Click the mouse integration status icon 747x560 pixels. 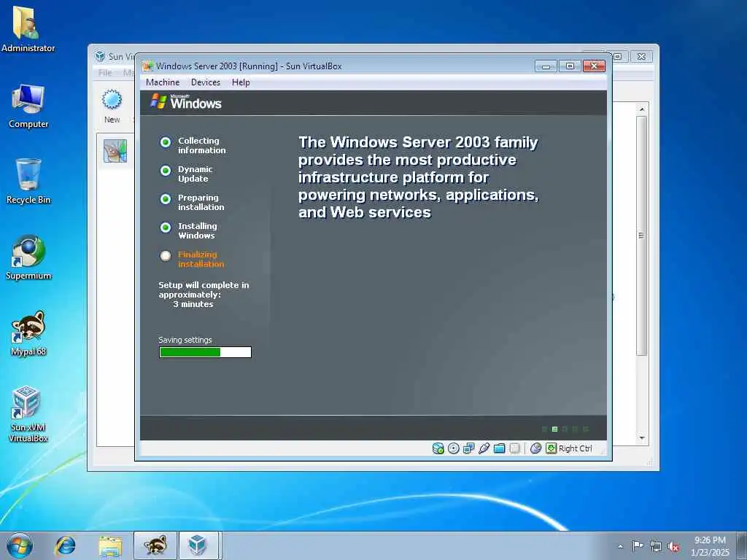(535, 448)
